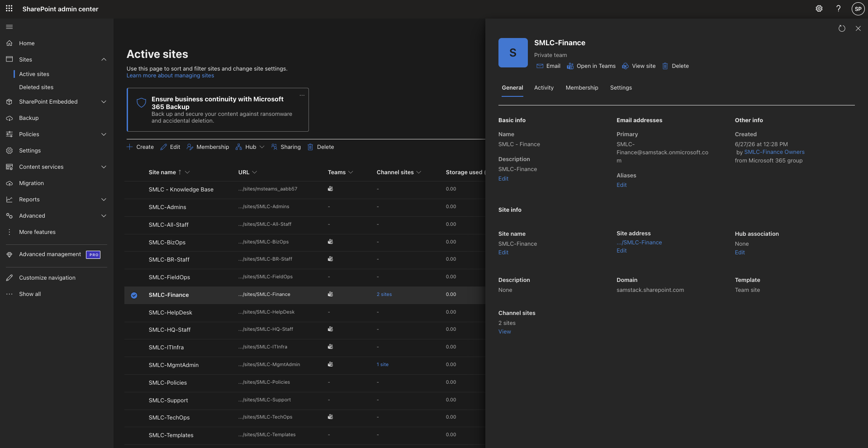Collapse the navigation hamburger menu
This screenshot has width=868, height=448.
[9, 27]
